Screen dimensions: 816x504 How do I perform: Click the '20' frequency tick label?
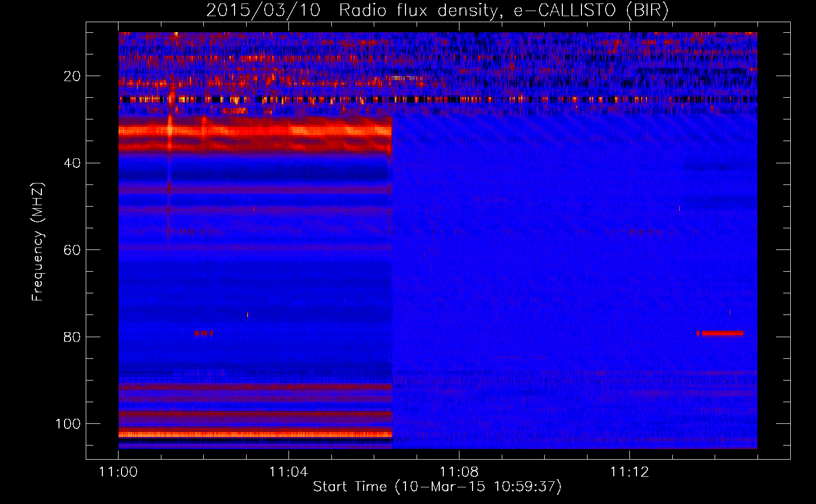(x=72, y=76)
